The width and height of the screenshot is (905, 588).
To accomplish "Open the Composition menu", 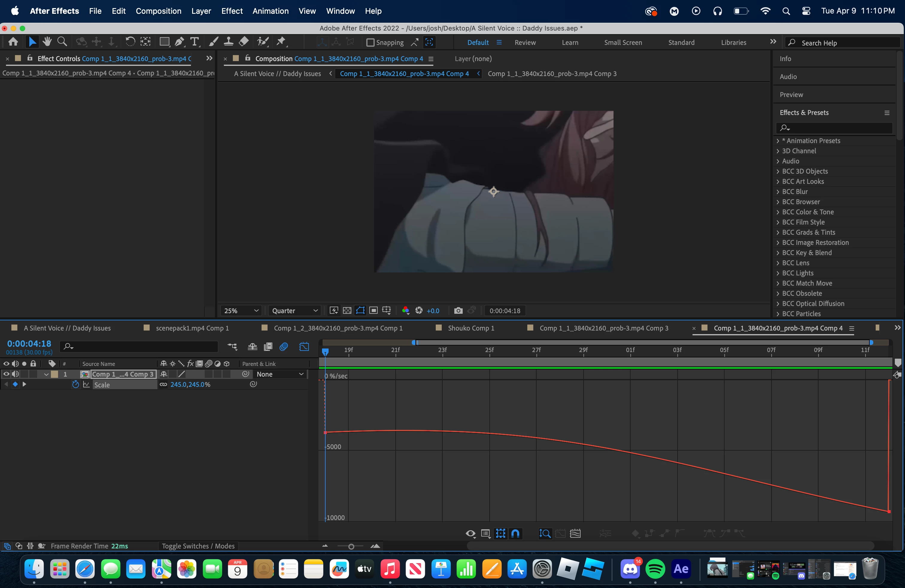I will 158,11.
